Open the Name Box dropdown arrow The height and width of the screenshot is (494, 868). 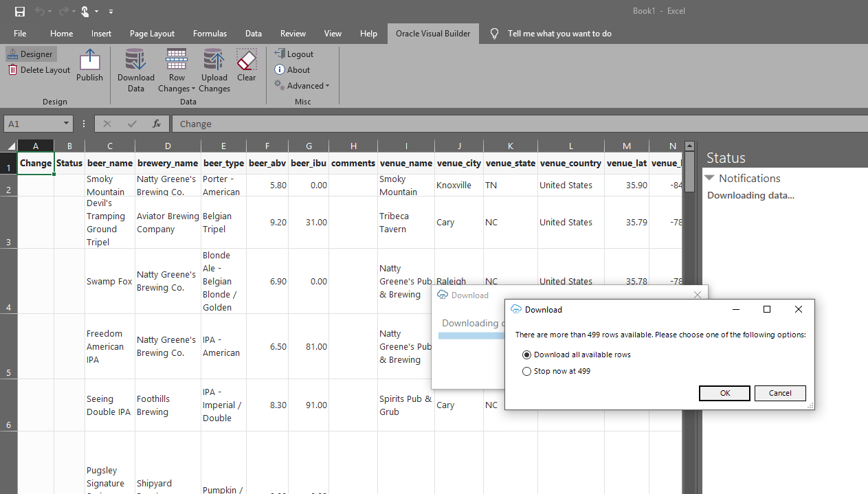(x=67, y=124)
